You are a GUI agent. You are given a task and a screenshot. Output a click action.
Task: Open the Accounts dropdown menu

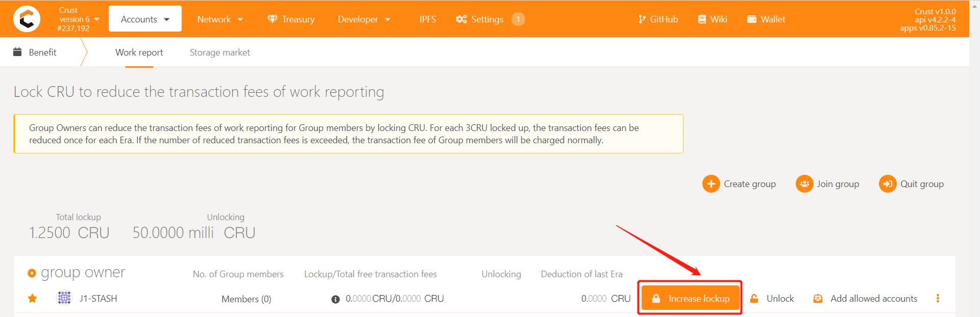145,19
